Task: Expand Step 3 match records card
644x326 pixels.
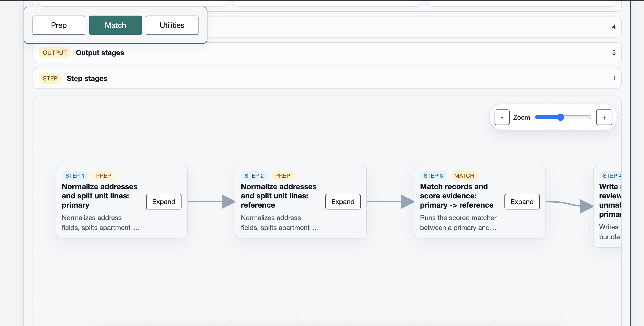Action: (522, 202)
